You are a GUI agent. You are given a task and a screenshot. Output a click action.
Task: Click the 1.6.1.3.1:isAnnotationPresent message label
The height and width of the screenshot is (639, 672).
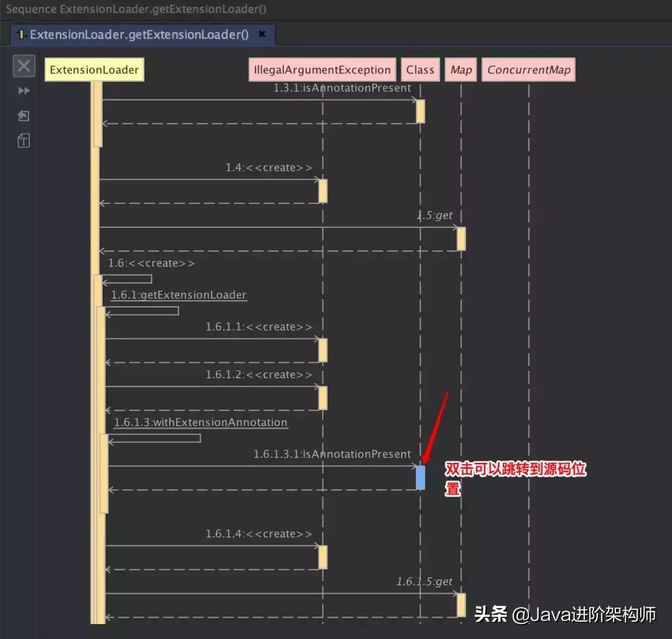332,454
